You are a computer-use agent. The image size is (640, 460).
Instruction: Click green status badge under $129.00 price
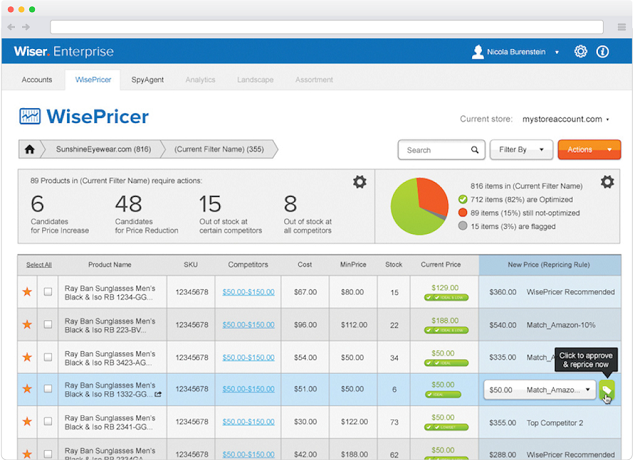tap(446, 298)
